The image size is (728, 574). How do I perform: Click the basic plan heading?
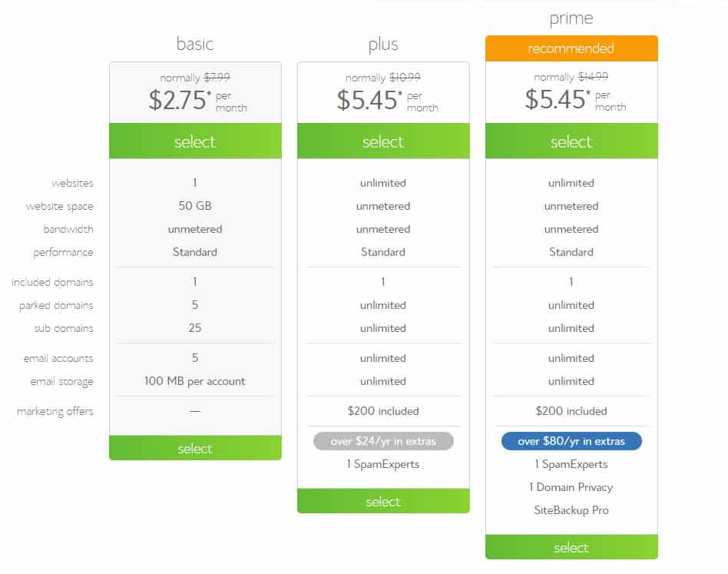[x=195, y=44]
